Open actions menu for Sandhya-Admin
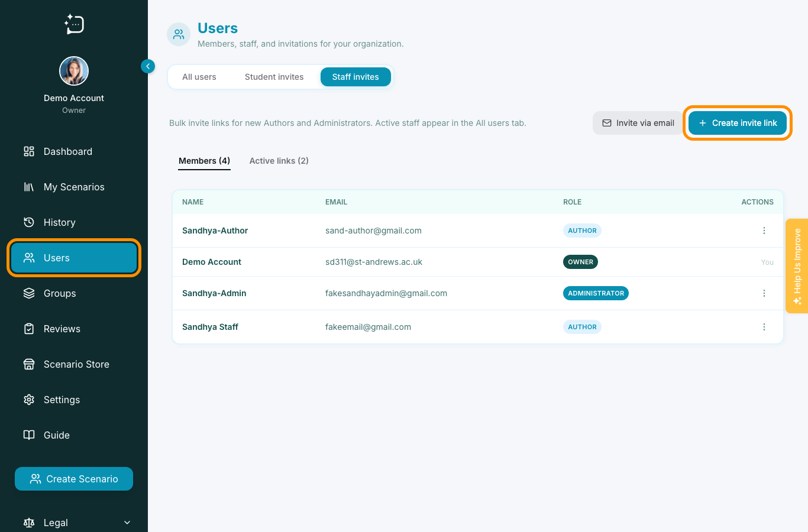 click(x=764, y=293)
